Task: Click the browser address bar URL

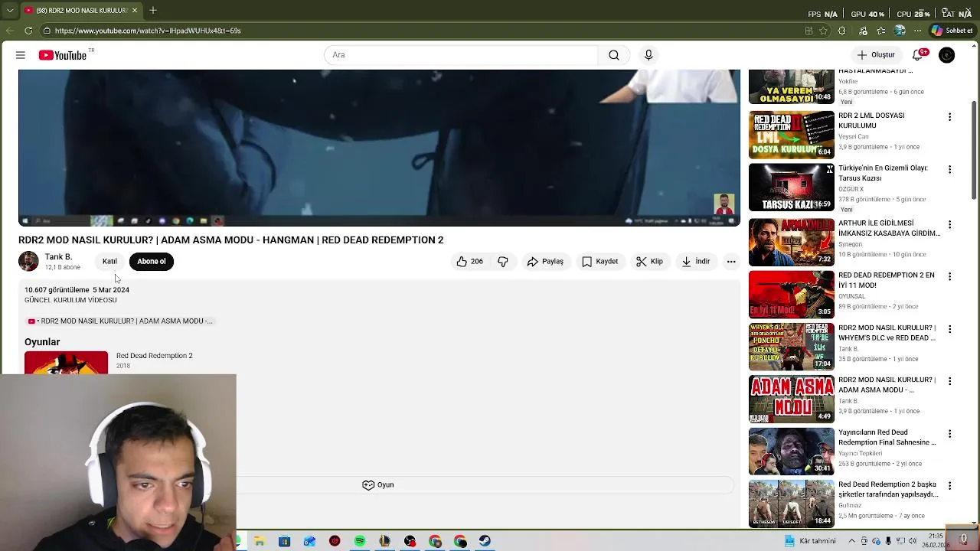Action: pos(148,31)
